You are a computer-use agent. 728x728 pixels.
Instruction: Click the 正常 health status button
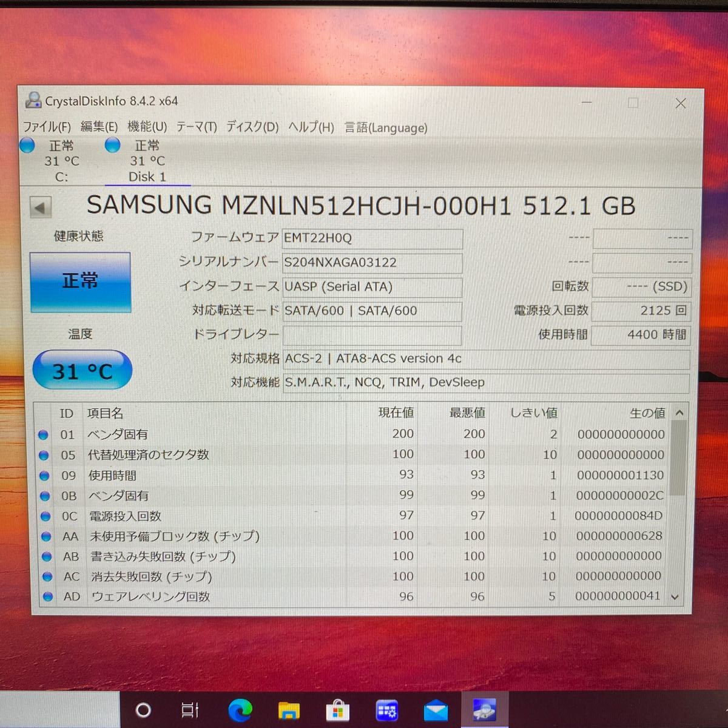tap(80, 281)
